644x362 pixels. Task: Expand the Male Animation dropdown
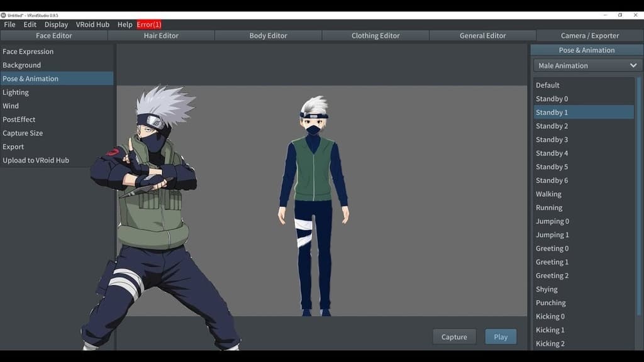coord(587,65)
